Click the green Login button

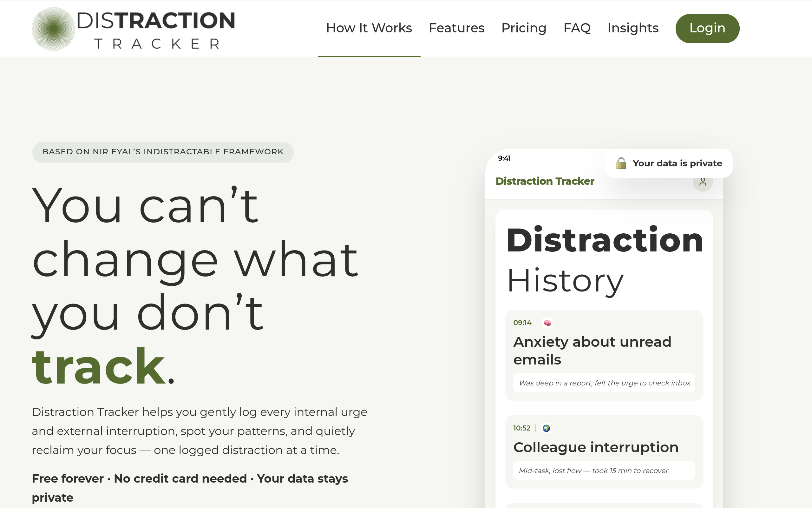707,28
